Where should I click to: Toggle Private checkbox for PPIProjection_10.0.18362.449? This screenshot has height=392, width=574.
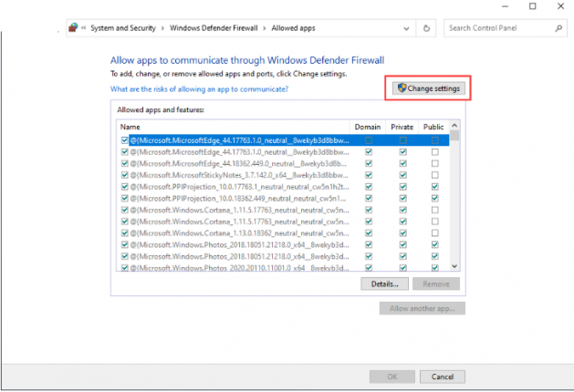pos(403,198)
